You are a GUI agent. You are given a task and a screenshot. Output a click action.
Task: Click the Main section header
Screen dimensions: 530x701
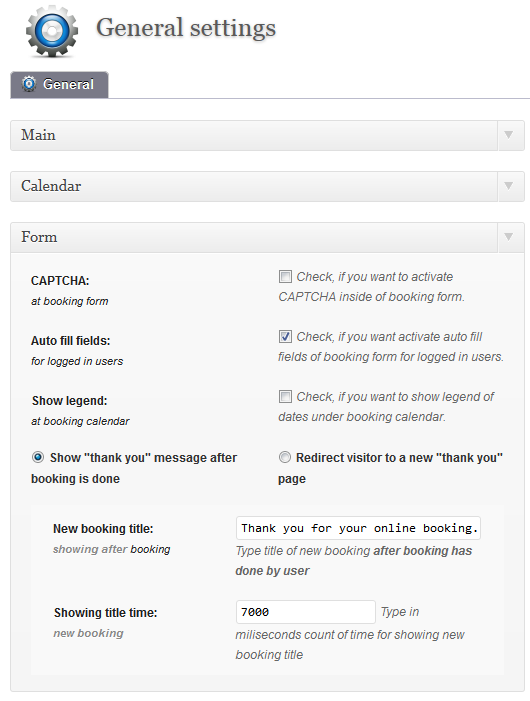click(x=254, y=135)
